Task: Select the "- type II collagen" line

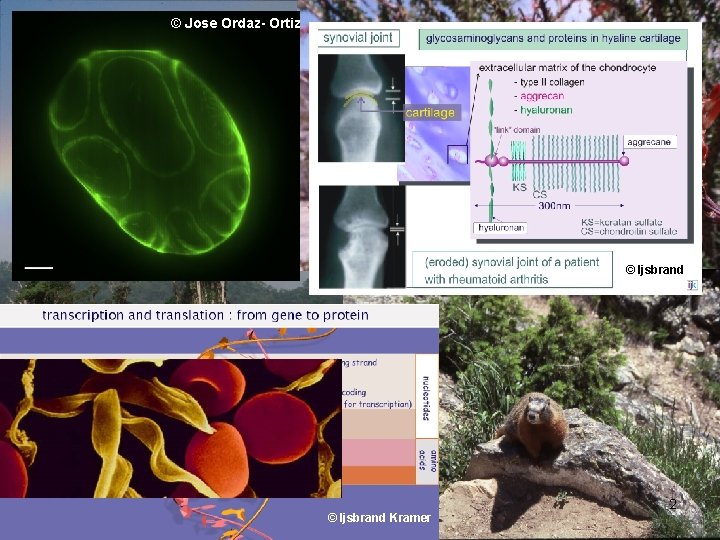Action: click(x=549, y=82)
